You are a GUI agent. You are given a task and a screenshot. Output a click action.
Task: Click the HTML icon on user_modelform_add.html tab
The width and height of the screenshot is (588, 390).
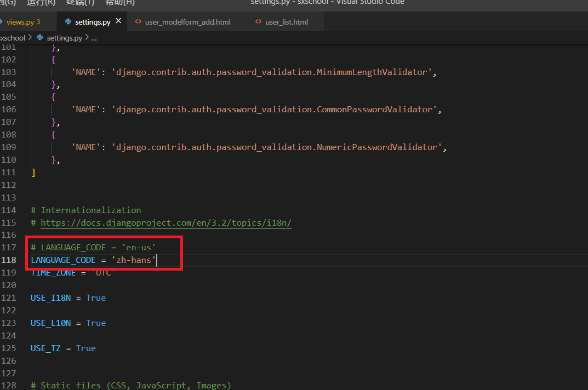coord(138,22)
